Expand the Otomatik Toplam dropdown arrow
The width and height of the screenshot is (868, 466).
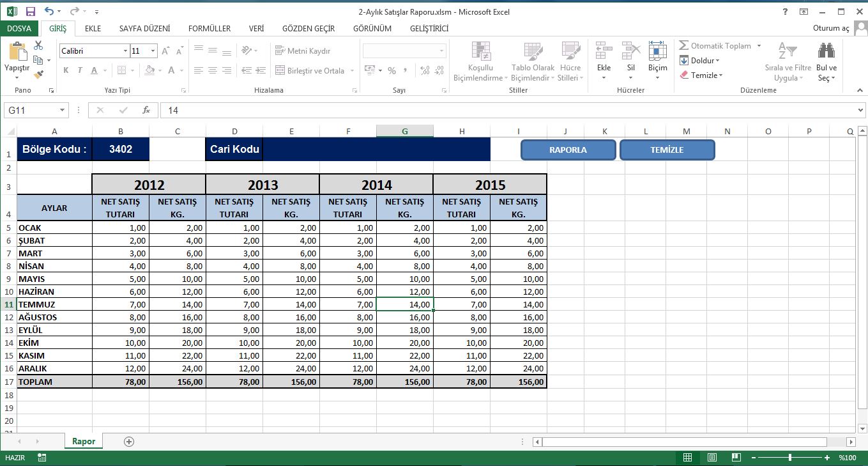click(x=759, y=45)
